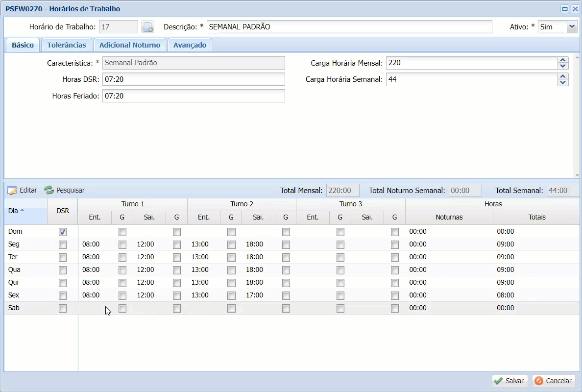The image size is (582, 392).
Task: Click the green checkmark Salvar icon
Action: (x=498, y=381)
